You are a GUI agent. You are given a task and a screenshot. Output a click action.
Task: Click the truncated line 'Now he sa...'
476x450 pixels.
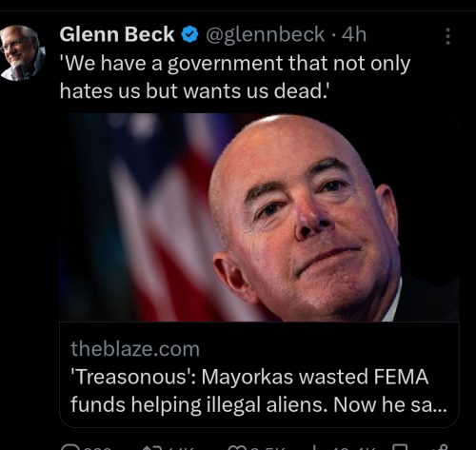tap(390, 404)
